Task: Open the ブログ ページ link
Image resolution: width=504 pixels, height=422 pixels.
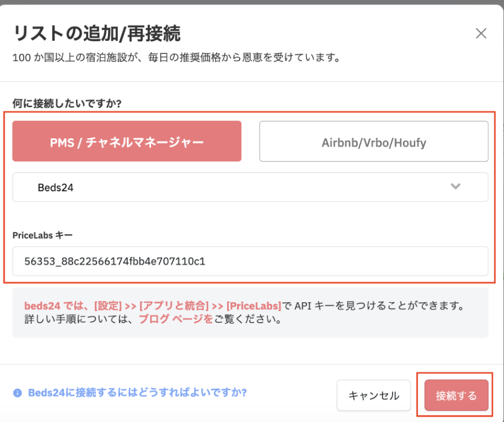Action: [x=175, y=319]
